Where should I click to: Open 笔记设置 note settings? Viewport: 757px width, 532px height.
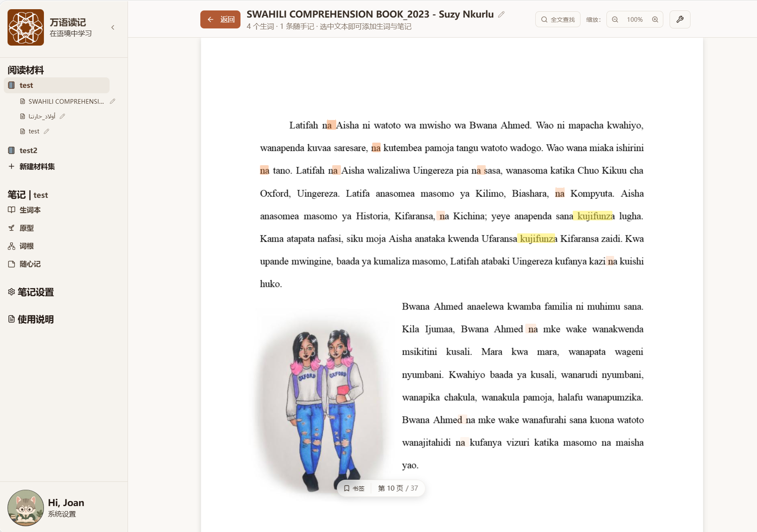point(31,292)
